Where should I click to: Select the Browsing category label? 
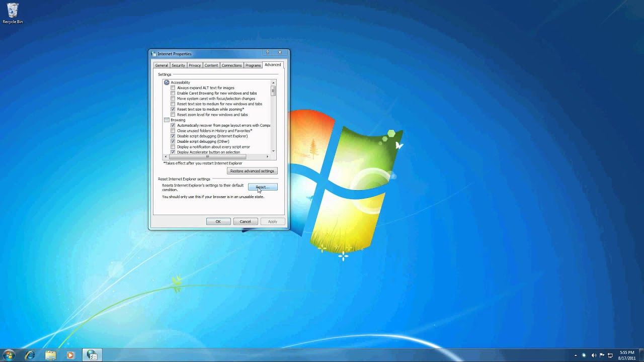coord(178,120)
